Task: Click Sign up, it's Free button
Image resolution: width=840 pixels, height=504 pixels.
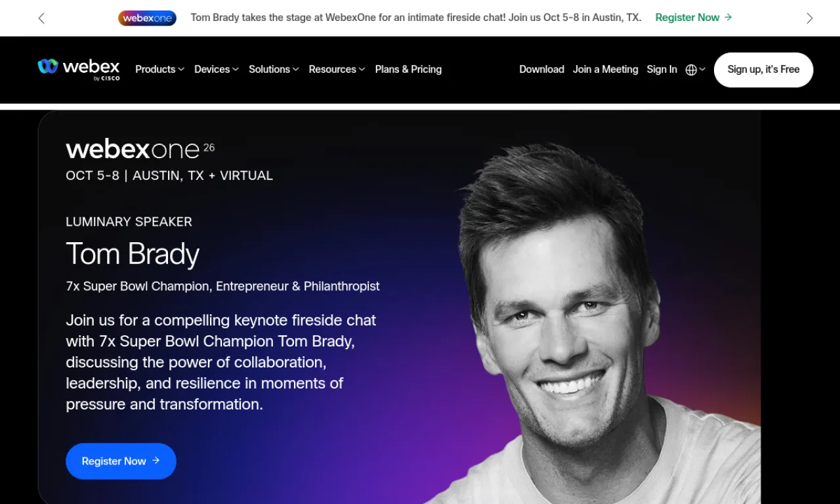Action: click(763, 70)
